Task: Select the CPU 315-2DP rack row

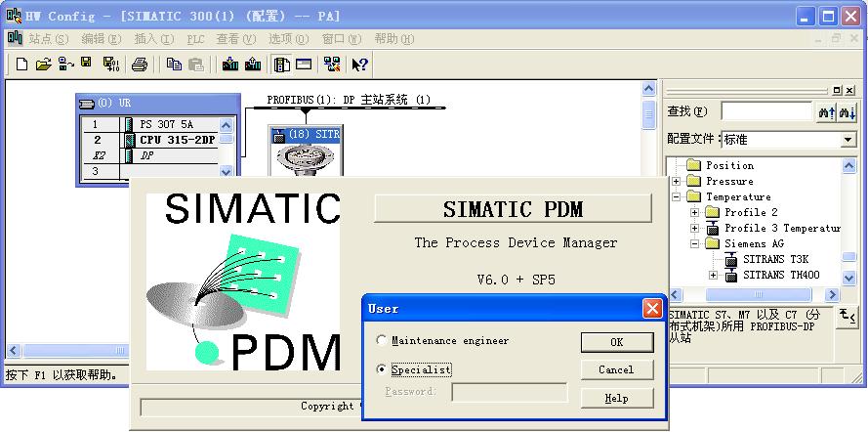Action: pyautogui.click(x=150, y=140)
